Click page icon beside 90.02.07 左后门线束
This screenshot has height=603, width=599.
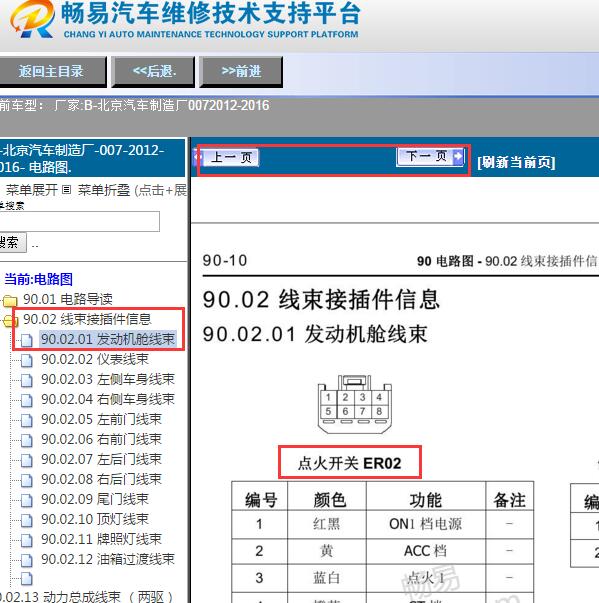pos(27,460)
